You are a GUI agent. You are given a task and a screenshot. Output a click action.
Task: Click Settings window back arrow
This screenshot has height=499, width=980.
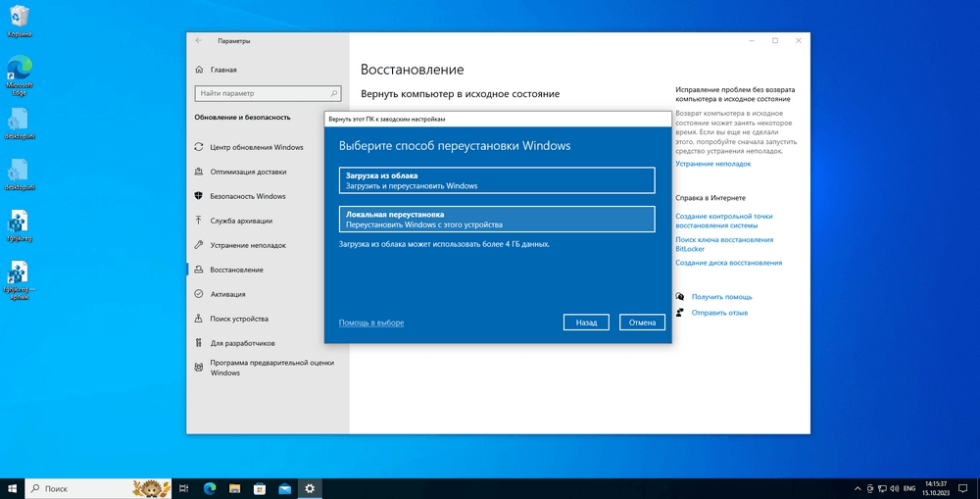point(199,41)
